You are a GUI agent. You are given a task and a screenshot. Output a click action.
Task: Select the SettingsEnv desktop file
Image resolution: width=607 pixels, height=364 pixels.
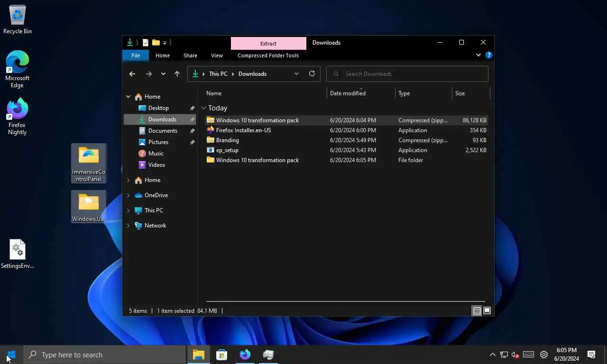[x=18, y=254]
